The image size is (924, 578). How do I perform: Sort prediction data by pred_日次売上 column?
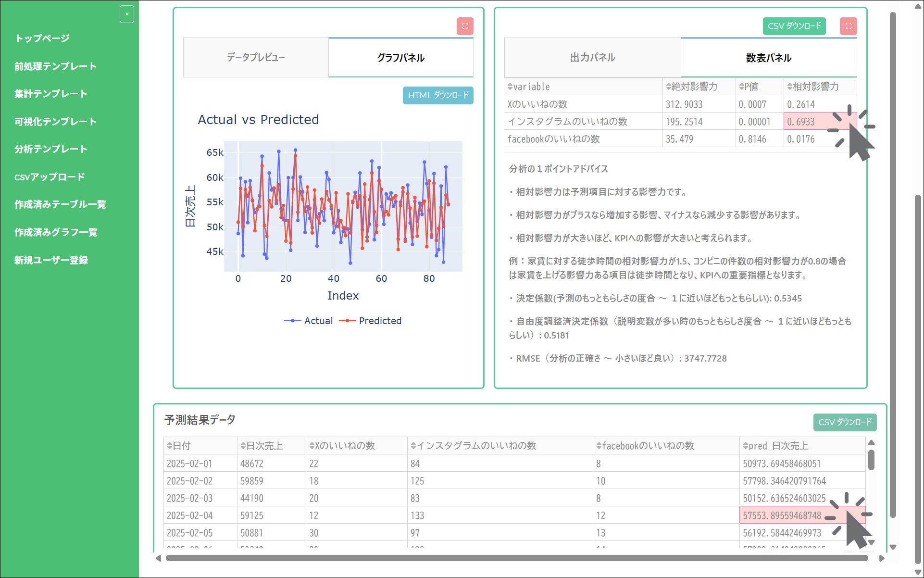pyautogui.click(x=745, y=446)
